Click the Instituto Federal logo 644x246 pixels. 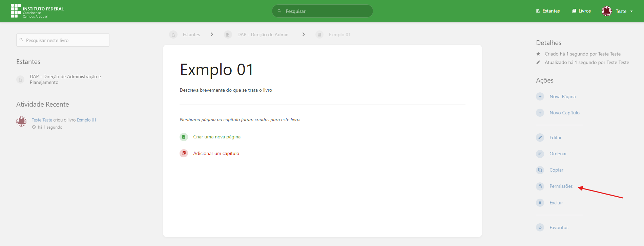[x=37, y=11]
